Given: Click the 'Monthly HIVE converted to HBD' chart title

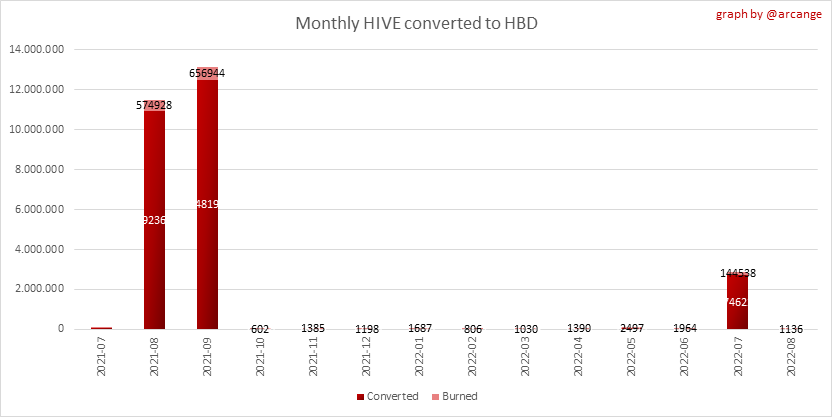Looking at the screenshot, I should point(416,23).
